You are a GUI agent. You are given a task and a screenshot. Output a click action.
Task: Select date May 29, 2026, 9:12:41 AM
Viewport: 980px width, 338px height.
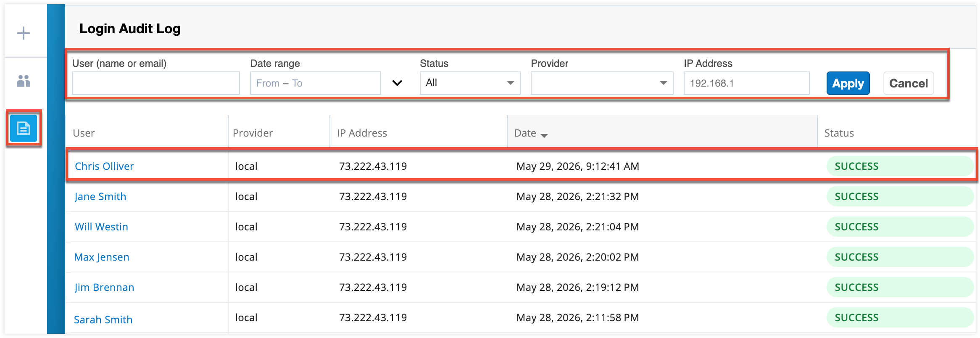pos(578,166)
